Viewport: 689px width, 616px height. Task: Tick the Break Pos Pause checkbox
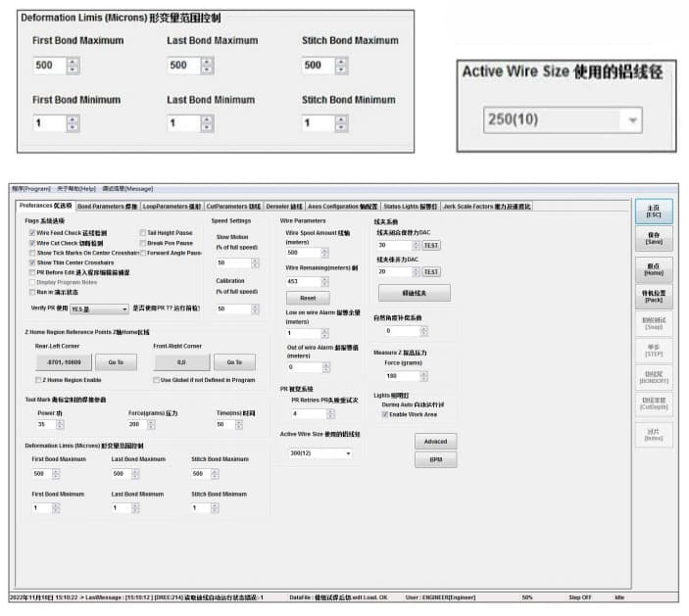coord(143,243)
